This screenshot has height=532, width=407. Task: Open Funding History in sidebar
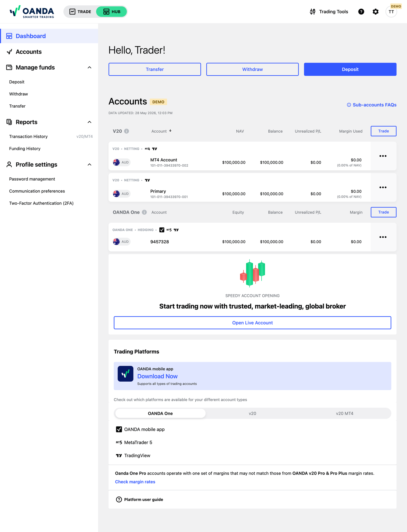point(25,149)
